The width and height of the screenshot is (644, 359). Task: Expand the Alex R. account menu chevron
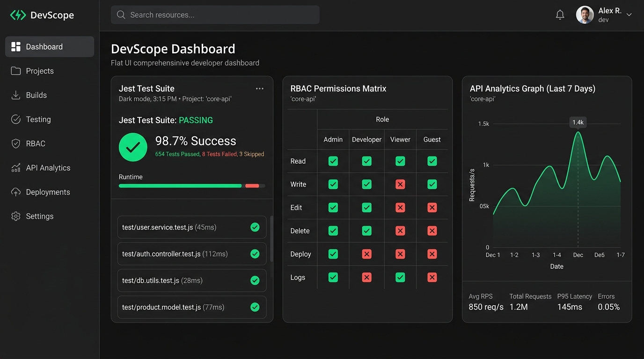point(629,15)
